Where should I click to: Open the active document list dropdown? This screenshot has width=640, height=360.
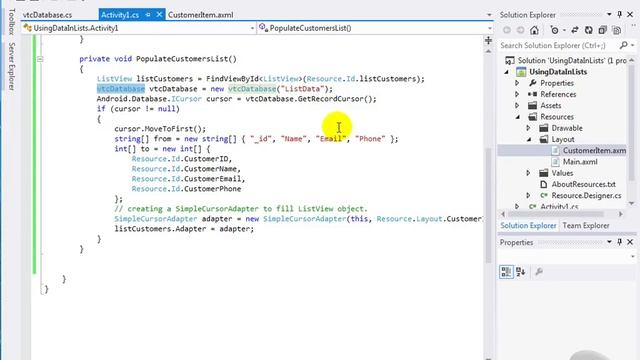489,15
